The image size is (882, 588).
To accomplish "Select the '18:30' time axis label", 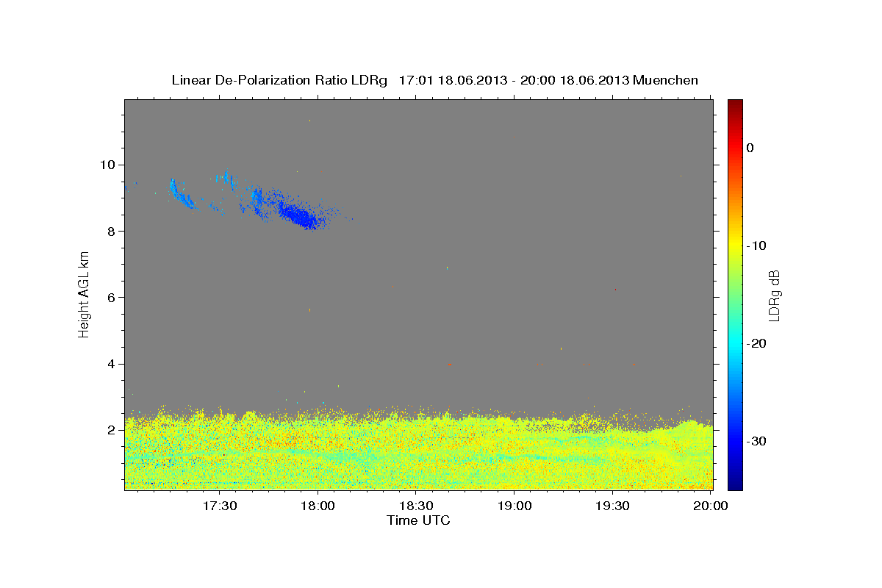I will pyautogui.click(x=417, y=506).
